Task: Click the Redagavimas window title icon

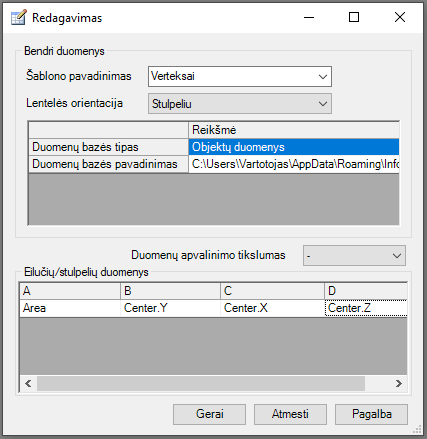Action: [18, 17]
